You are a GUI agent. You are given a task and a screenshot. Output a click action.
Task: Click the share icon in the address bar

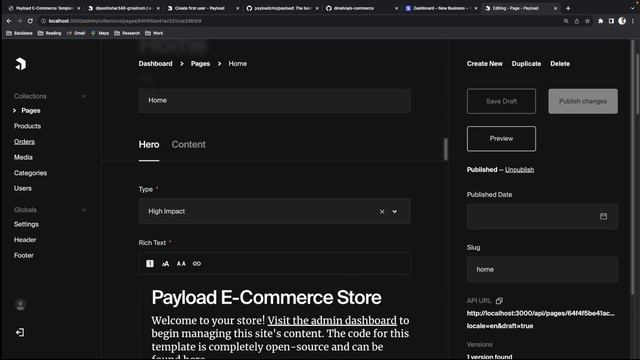[x=577, y=21]
